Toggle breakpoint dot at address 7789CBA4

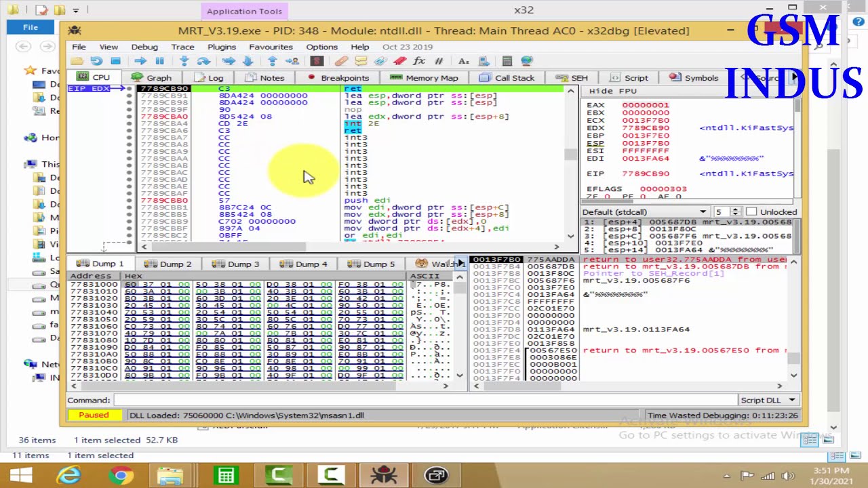pos(129,123)
